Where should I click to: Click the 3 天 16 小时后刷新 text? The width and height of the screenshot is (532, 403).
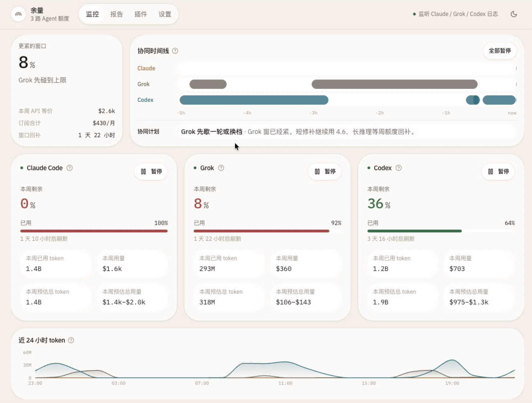tap(391, 239)
